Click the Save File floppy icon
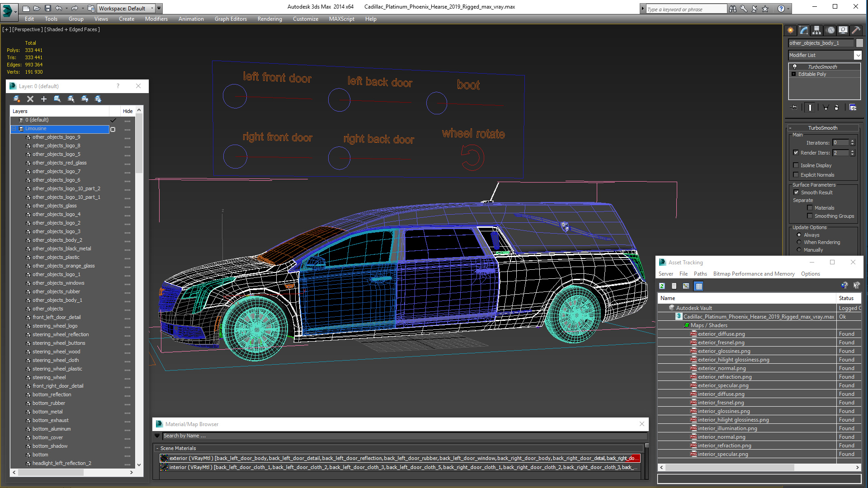Image resolution: width=868 pixels, height=488 pixels. [47, 8]
